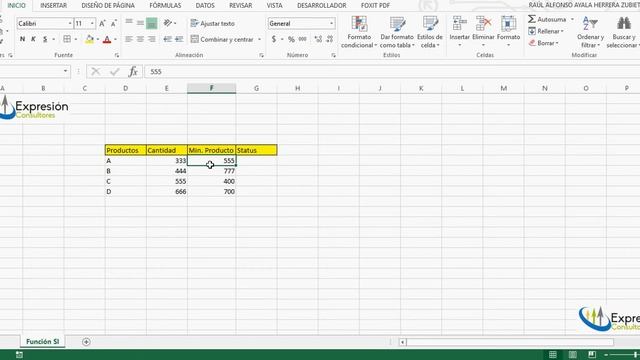Image resolution: width=640 pixels, height=360 pixels.
Task: Switch to the REVISAR ribbon tab
Action: (240, 5)
